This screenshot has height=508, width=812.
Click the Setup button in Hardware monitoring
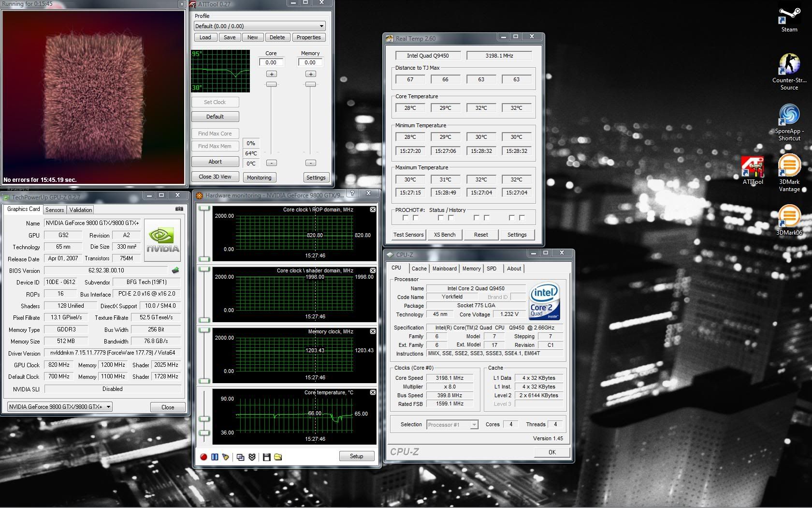357,456
